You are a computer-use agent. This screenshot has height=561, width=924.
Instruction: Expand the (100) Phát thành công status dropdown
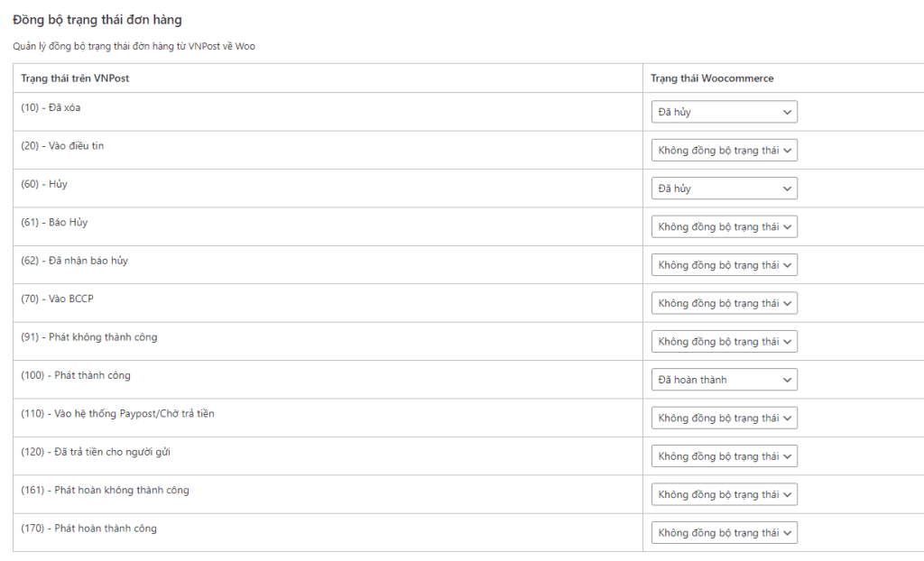pyautogui.click(x=724, y=380)
